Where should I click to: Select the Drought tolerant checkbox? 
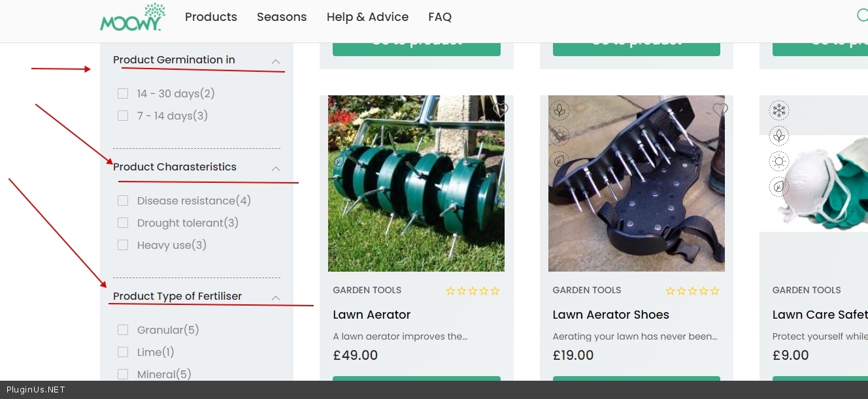(x=123, y=223)
